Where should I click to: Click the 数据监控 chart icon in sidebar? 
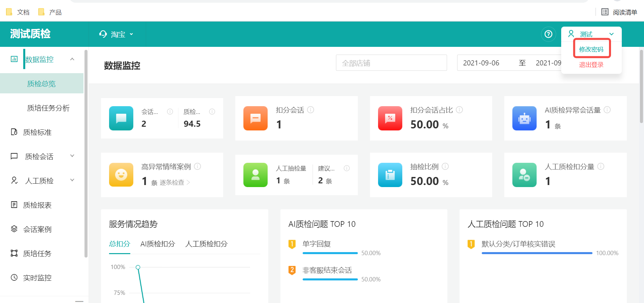(14, 59)
